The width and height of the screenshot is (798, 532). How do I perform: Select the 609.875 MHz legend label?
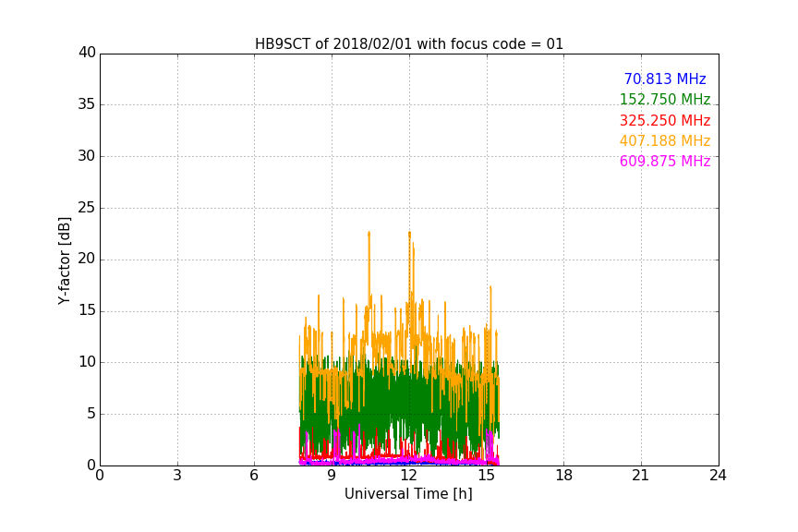pos(665,162)
